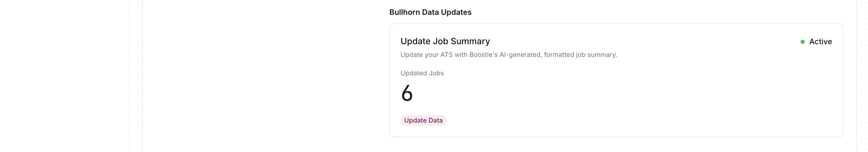This screenshot has height=152, width=868.
Task: Click empty space inside the Update Job Summary card
Action: [x=640, y=94]
